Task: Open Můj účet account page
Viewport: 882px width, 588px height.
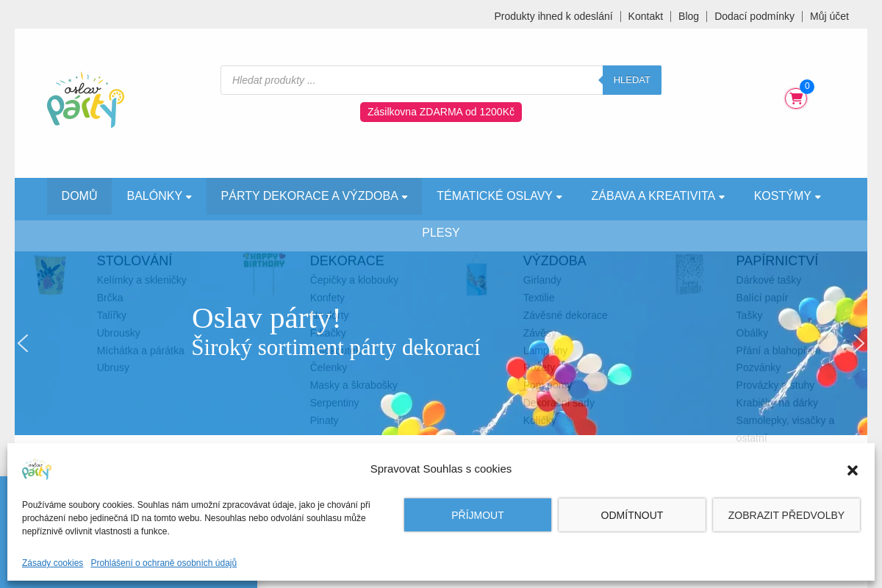Action: click(x=829, y=16)
